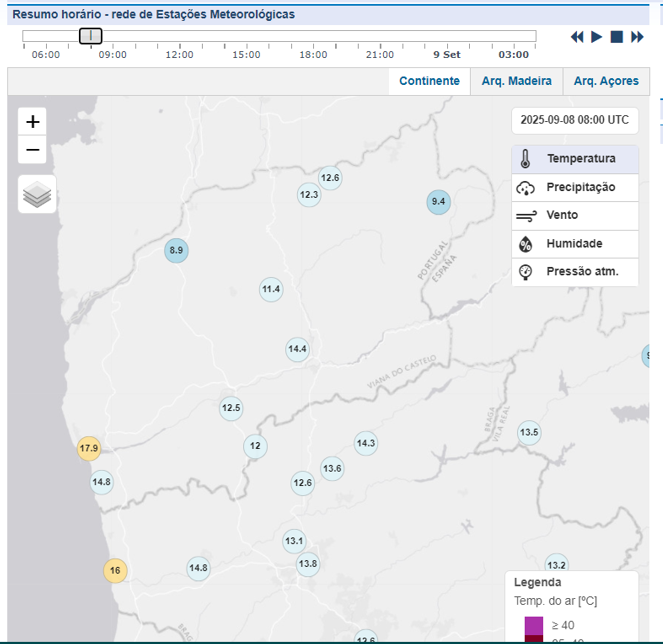This screenshot has height=644, width=663.
Task: Click the 12 station marker
Action: click(255, 446)
